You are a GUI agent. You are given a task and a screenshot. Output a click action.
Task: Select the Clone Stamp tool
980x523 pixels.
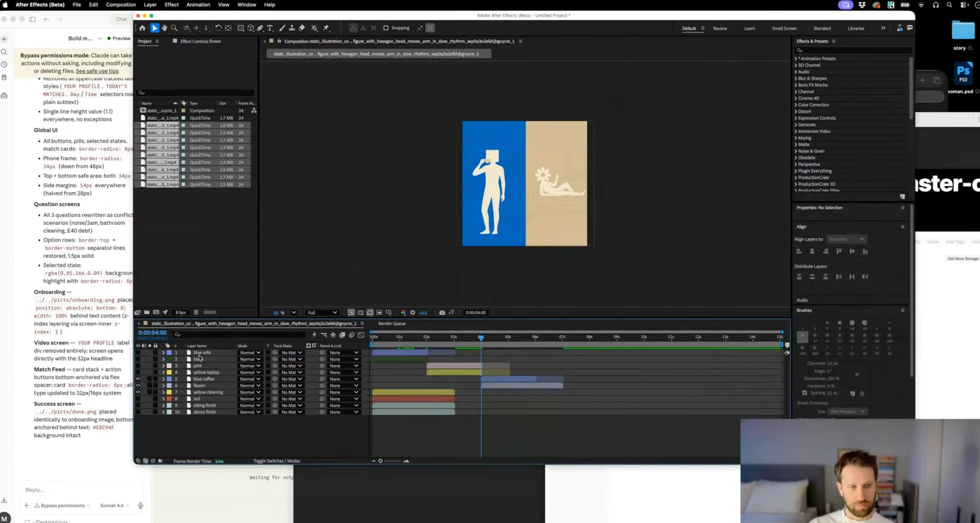click(292, 28)
